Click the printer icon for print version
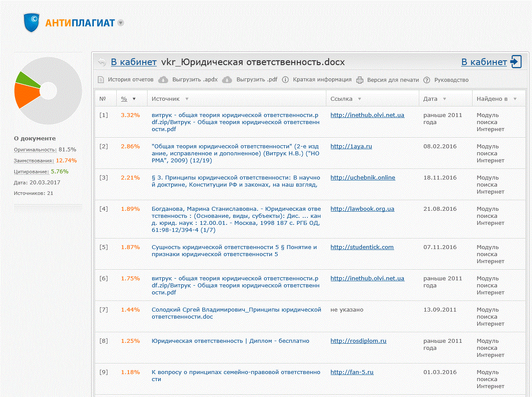This screenshot has width=532, height=397. pos(360,80)
